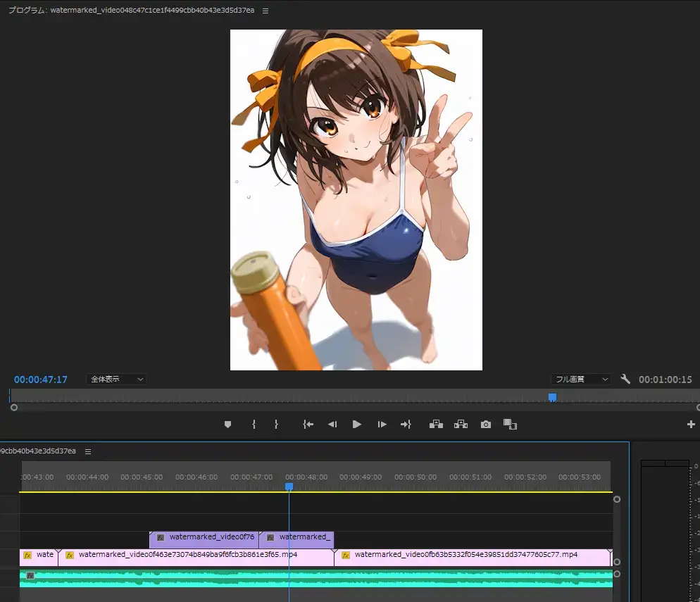Jump to the Out point
Viewport: 700px width, 602px height.
(x=406, y=425)
